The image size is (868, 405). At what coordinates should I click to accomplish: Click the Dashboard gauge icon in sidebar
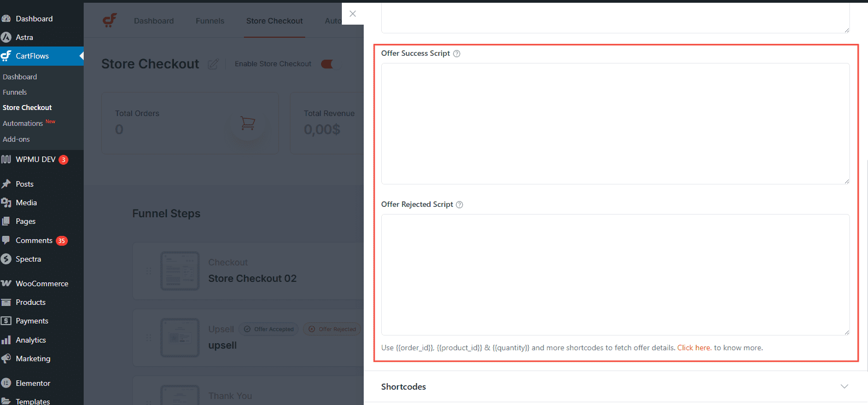(6, 19)
